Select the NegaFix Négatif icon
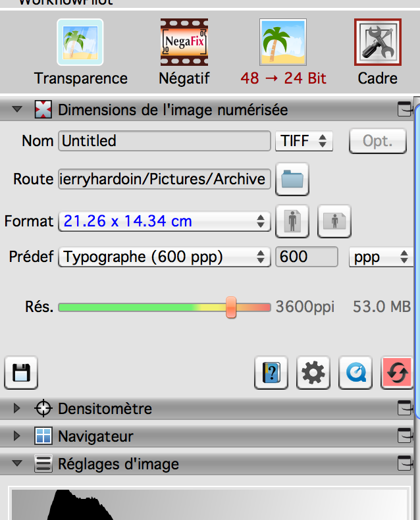This screenshot has width=420, height=520. pyautogui.click(x=184, y=42)
